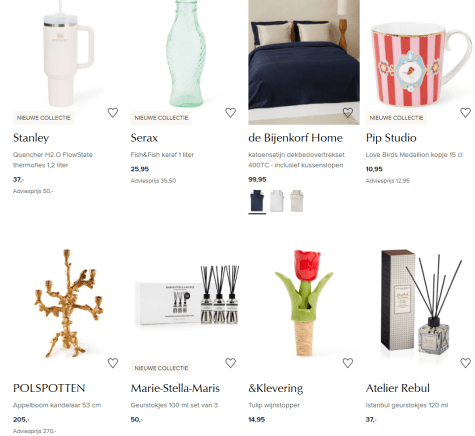Open the golden Appelboom candle holder image
Viewport: 475px width, 436px height.
tap(69, 304)
